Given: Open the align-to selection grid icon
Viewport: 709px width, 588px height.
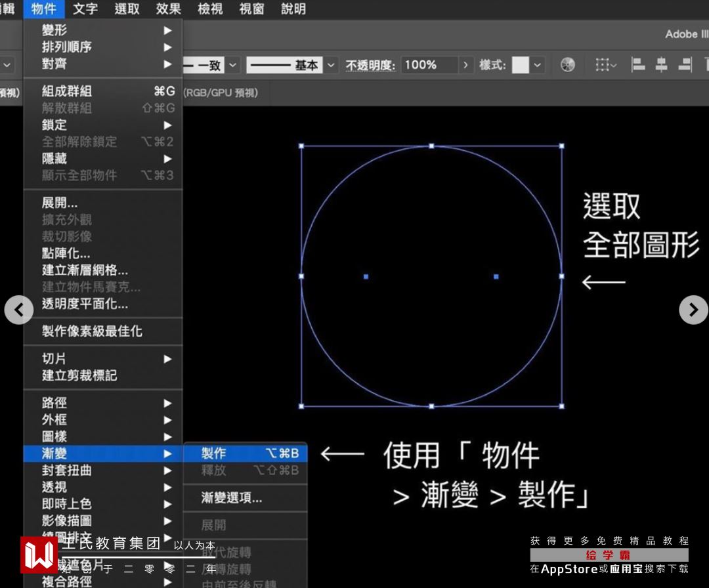Looking at the screenshot, I should (605, 65).
